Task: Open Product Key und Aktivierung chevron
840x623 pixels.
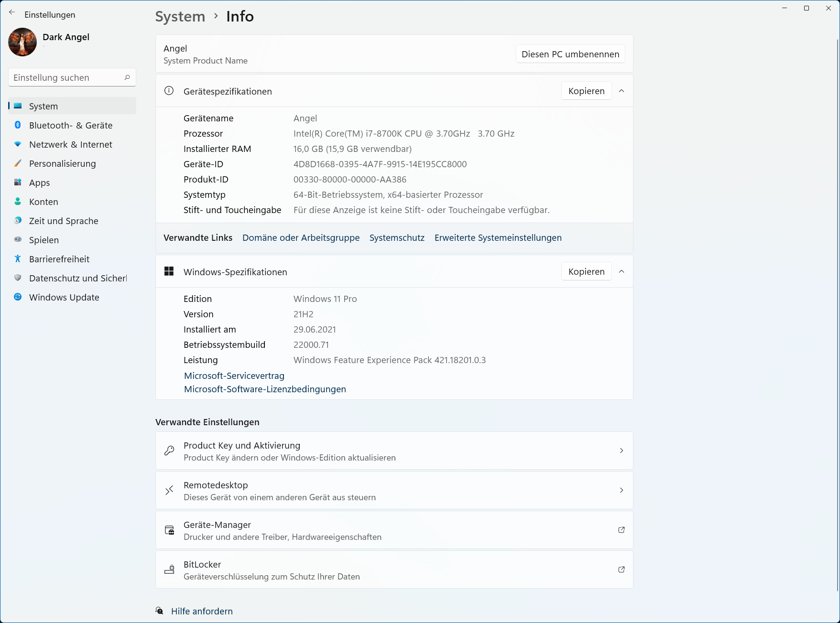Action: tap(622, 451)
